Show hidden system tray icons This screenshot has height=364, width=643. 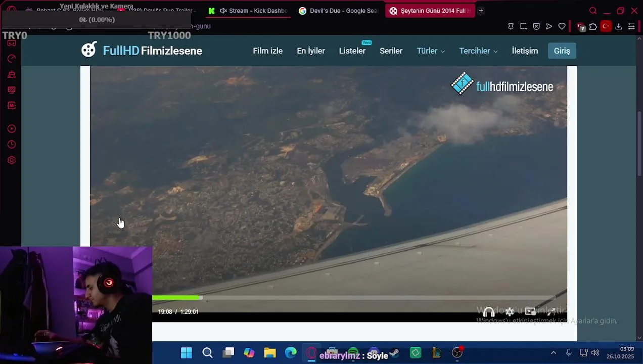554,353
